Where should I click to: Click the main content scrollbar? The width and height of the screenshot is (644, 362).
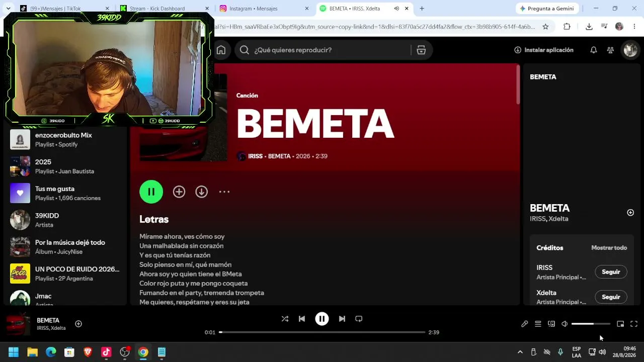(518, 84)
